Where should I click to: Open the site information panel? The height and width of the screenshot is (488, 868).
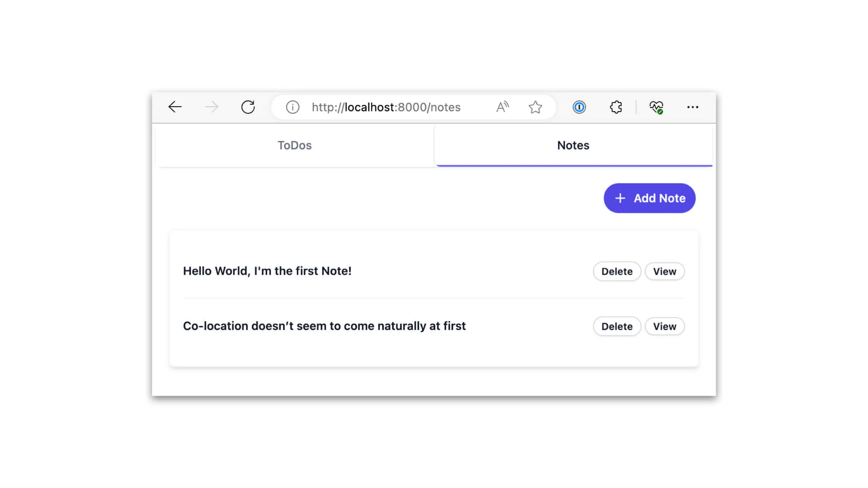(x=292, y=107)
